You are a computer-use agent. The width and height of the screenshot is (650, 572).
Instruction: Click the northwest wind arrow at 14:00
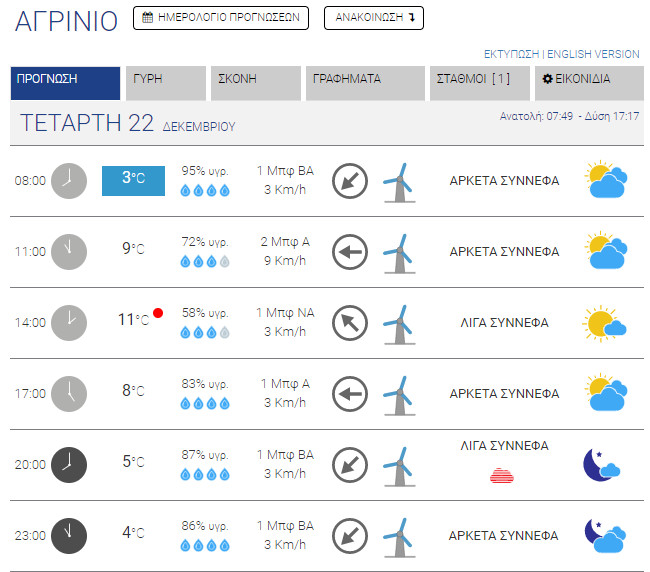349,323
